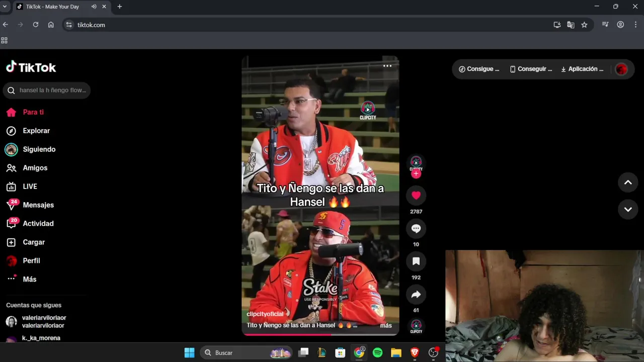Open apps grid in bookmarks bar
644x362 pixels.
[5, 41]
